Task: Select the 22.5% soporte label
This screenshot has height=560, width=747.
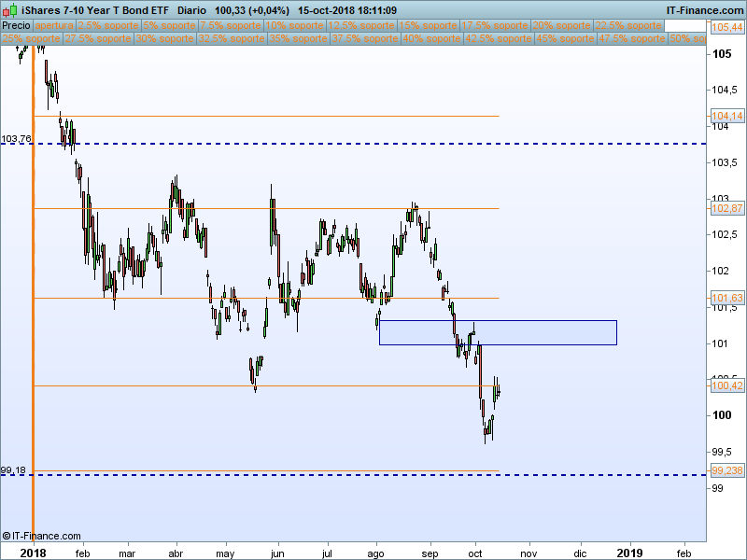Action: point(628,25)
